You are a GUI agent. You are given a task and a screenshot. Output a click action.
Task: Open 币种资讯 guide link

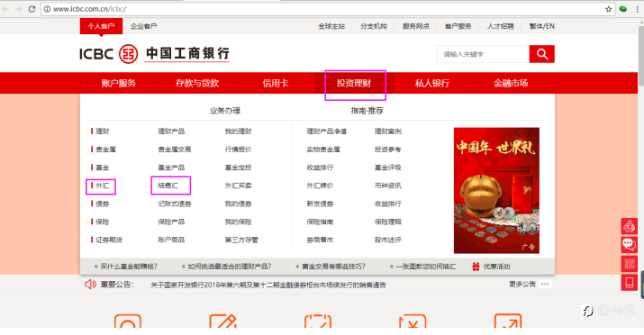pos(387,186)
